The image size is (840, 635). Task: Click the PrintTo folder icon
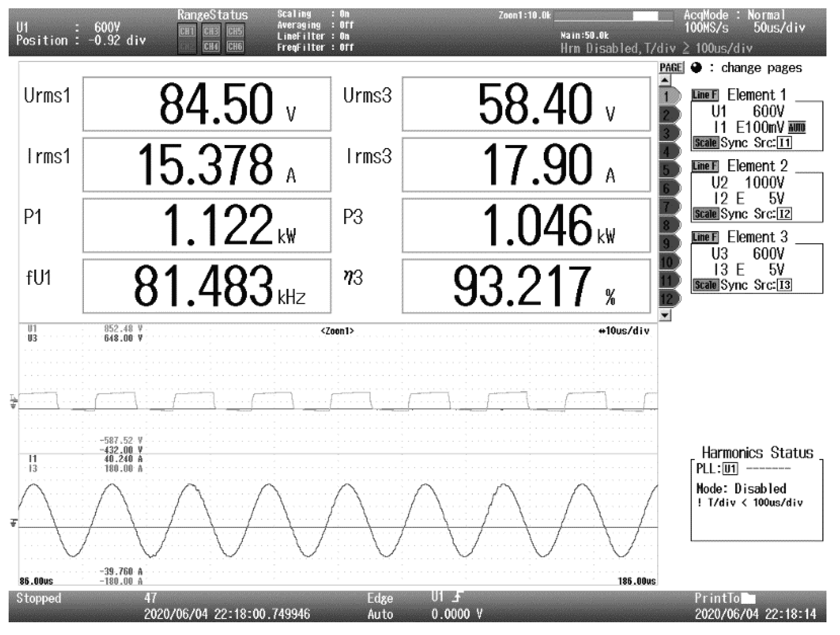tap(748, 599)
